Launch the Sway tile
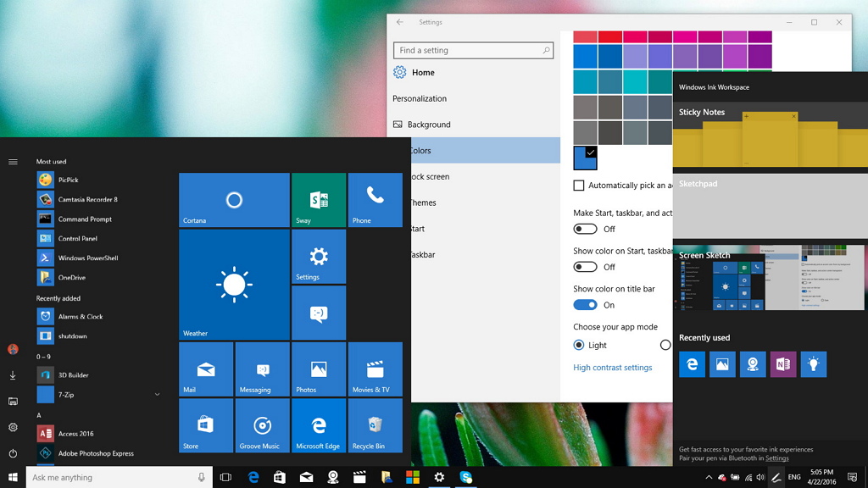The image size is (868, 488). tap(319, 200)
